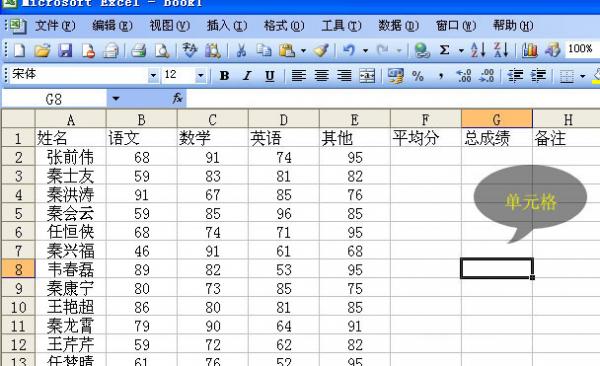
Task: Click the Currency Style icon
Action: (395, 76)
